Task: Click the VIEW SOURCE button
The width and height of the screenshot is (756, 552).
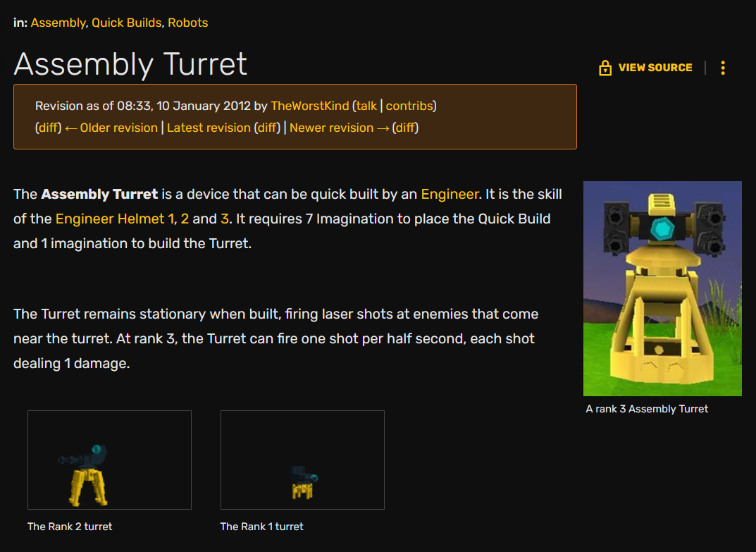Action: (x=655, y=68)
